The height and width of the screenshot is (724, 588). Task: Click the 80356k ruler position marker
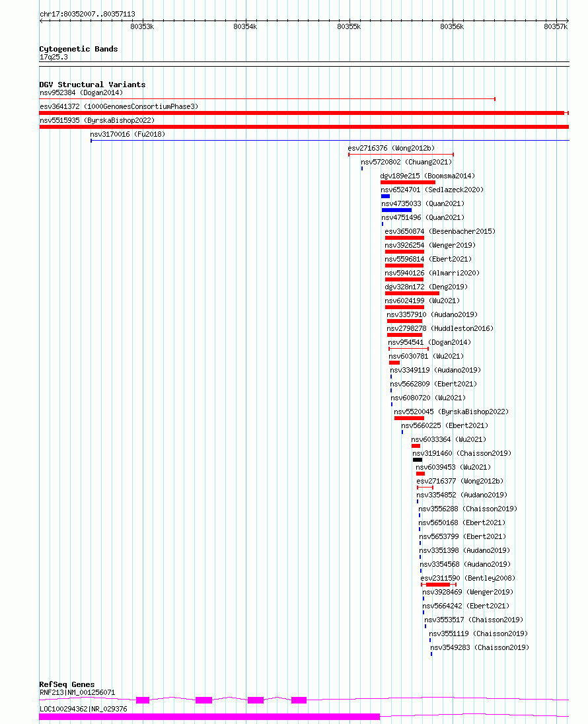[452, 27]
